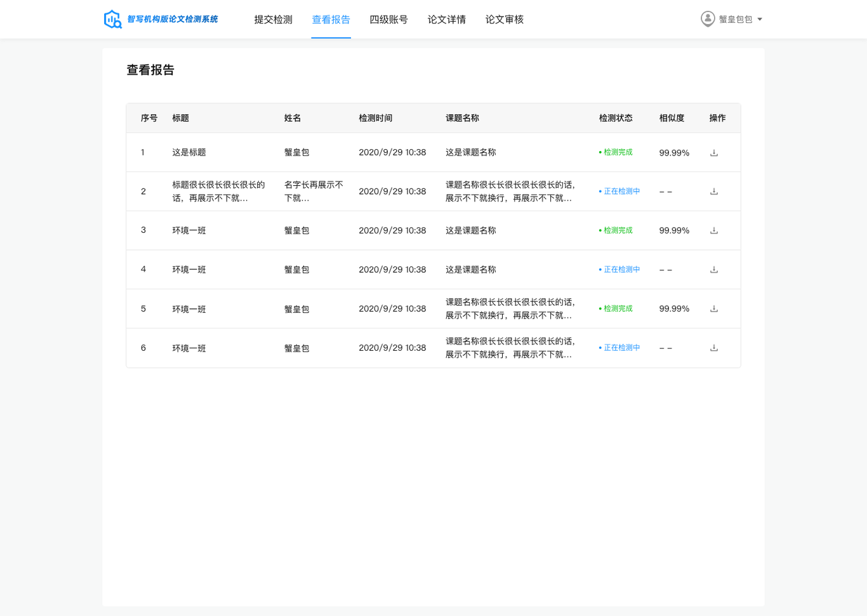Click 环境一班 title in row 3
Image resolution: width=867 pixels, height=616 pixels.
tap(189, 231)
